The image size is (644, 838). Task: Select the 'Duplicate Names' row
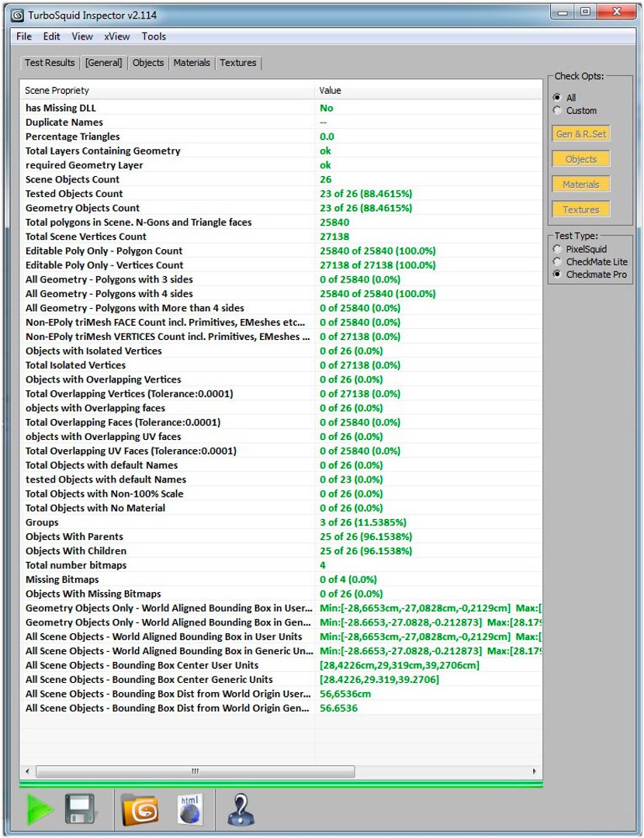(x=281, y=123)
